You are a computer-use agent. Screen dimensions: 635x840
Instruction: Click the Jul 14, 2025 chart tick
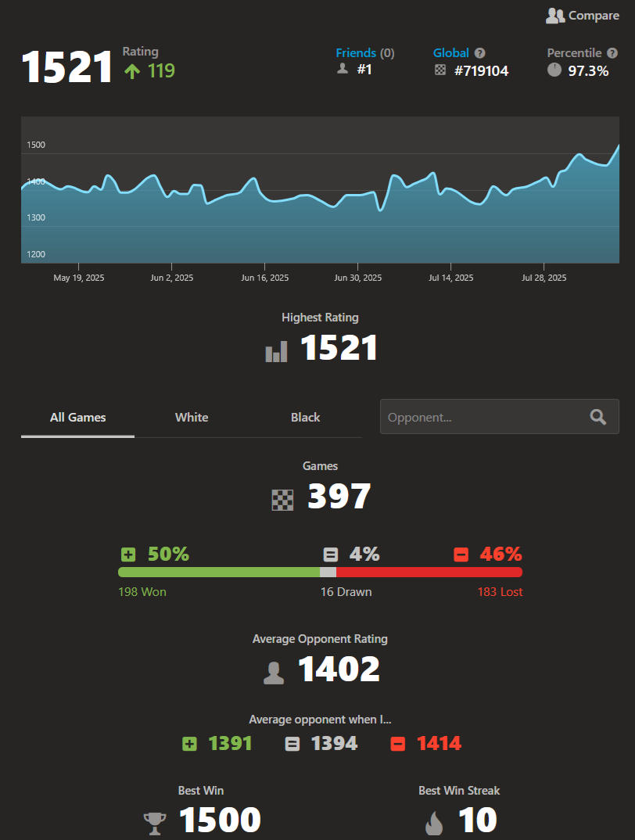[x=450, y=267]
